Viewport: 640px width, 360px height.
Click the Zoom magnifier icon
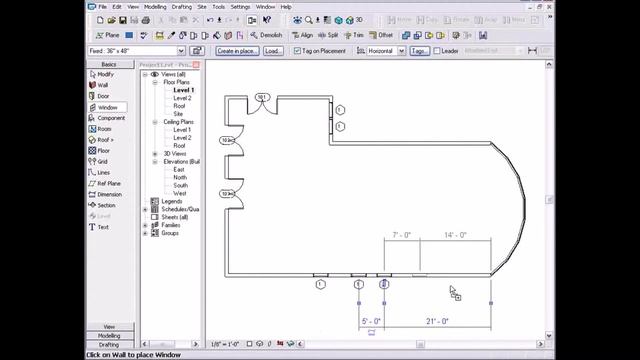click(x=309, y=20)
